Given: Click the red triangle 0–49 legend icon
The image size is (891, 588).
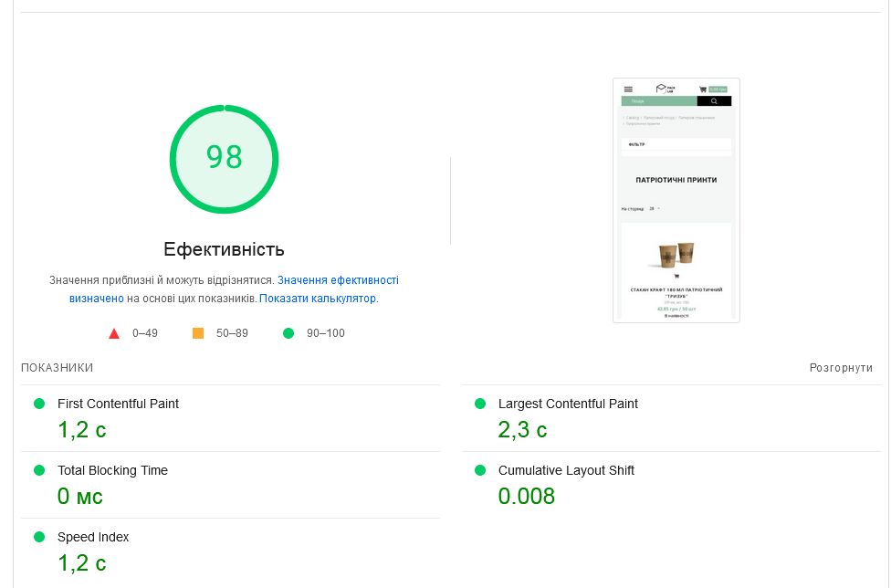Looking at the screenshot, I should pos(114,333).
